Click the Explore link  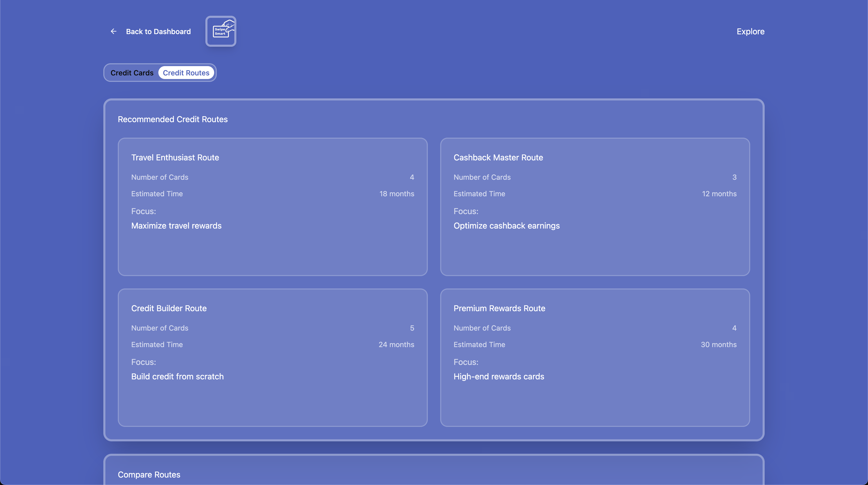750,31
